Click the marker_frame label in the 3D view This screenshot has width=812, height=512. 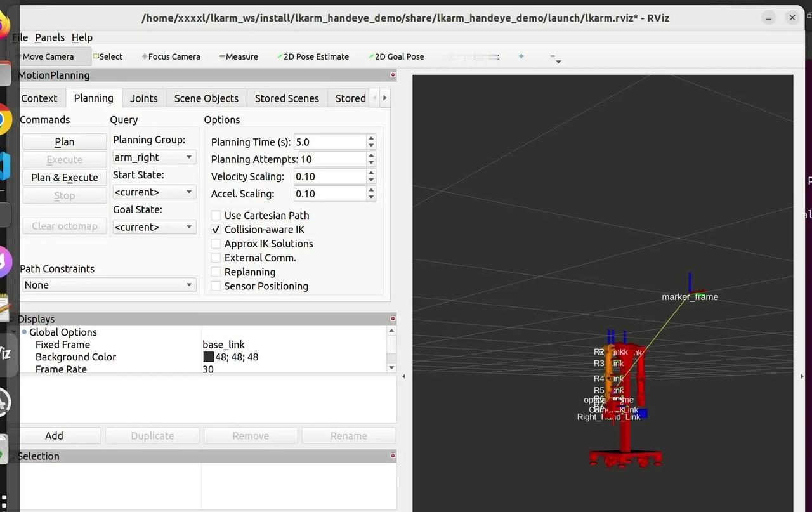[690, 297]
